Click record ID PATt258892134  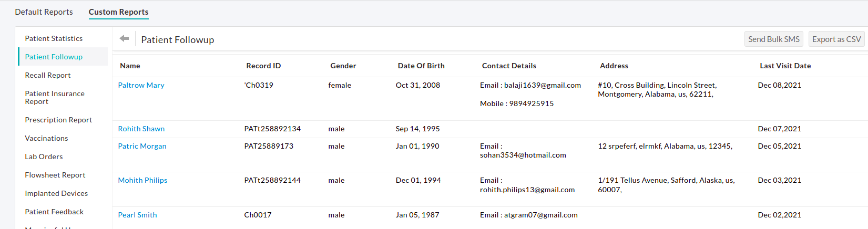click(272, 129)
